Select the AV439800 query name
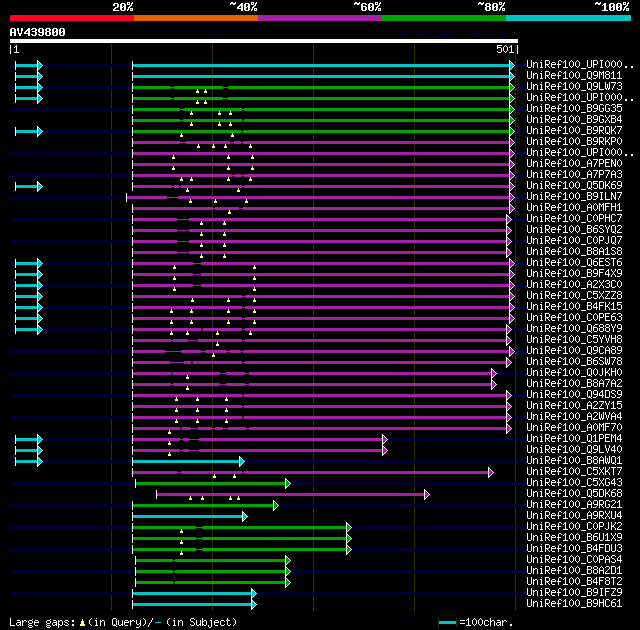This screenshot has height=630, width=640. coord(38,32)
